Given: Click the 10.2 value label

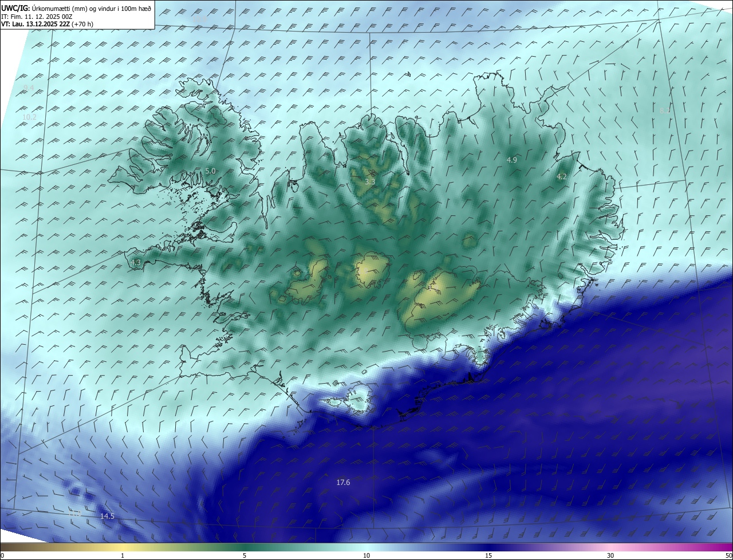Looking at the screenshot, I should click(x=29, y=117).
